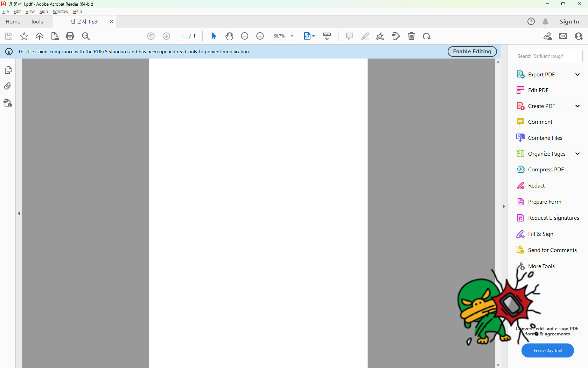
Task: Click the scroll up arrow of document scrollbar
Action: [x=498, y=62]
